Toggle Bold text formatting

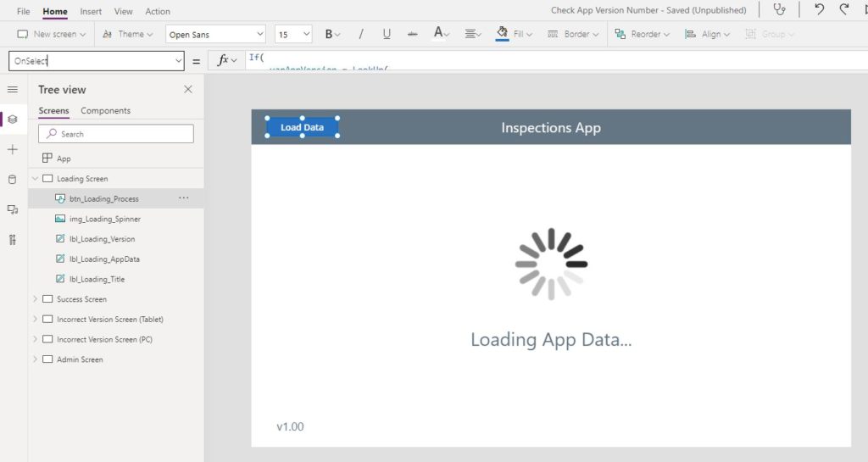click(x=332, y=34)
